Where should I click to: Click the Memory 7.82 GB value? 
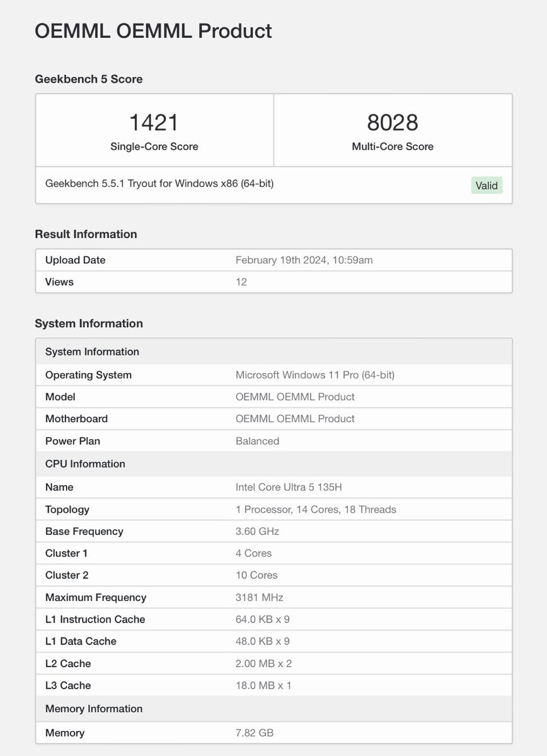pyautogui.click(x=255, y=733)
